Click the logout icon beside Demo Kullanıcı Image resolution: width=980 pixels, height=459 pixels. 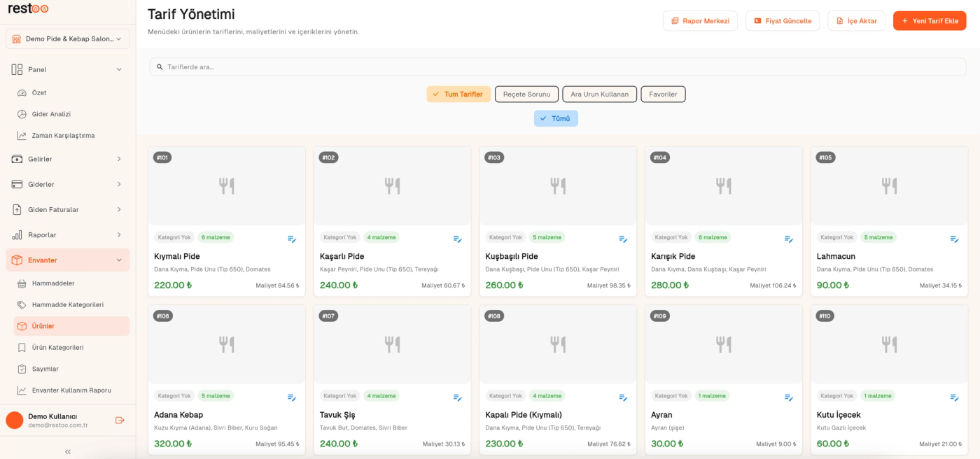point(120,420)
